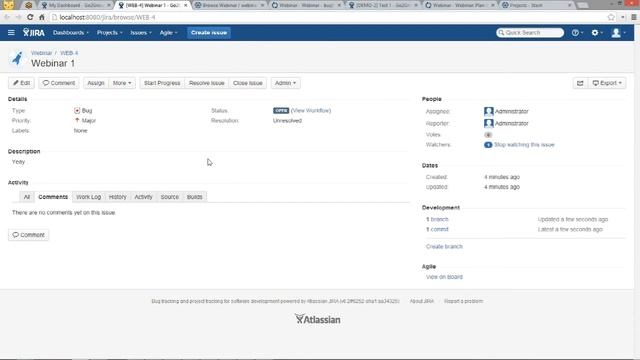Screen dimensions: 640x360
Task: Click Resolve Issue button
Action: [x=207, y=83]
